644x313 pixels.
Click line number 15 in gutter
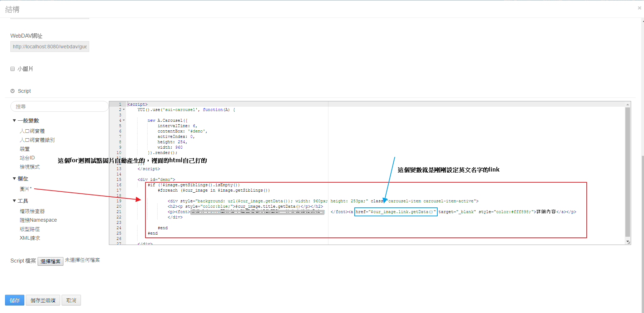pos(119,179)
